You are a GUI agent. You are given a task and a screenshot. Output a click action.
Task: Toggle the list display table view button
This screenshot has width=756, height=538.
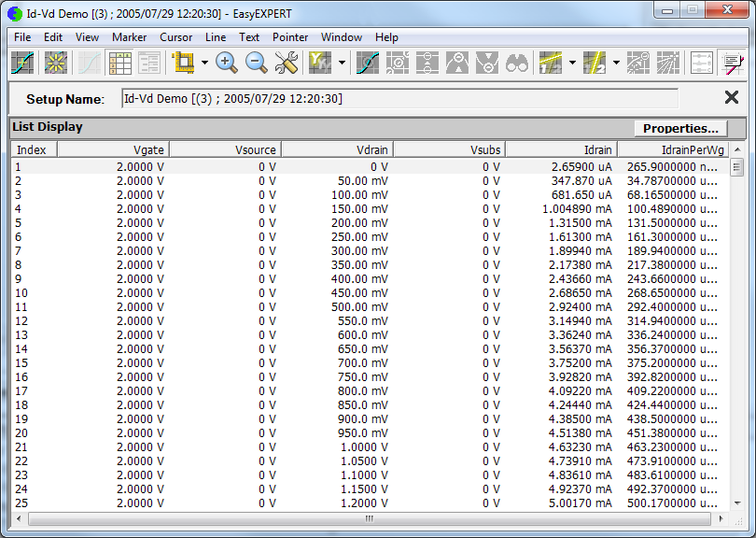click(119, 63)
